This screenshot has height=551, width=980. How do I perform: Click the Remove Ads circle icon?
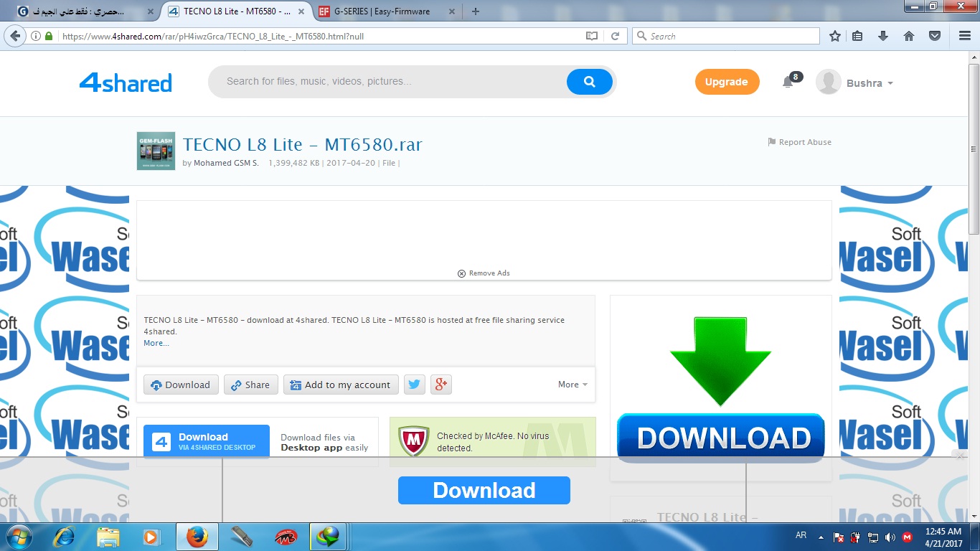461,273
